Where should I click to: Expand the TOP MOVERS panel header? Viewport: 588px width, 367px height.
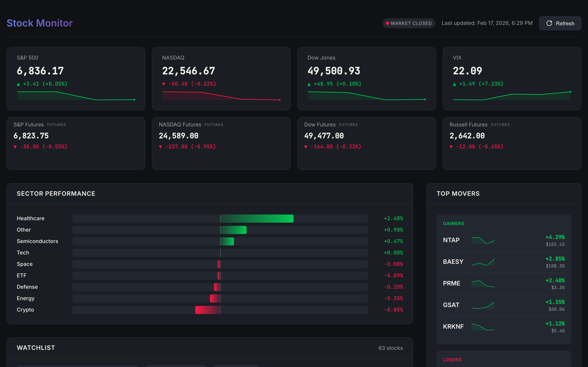click(x=458, y=193)
